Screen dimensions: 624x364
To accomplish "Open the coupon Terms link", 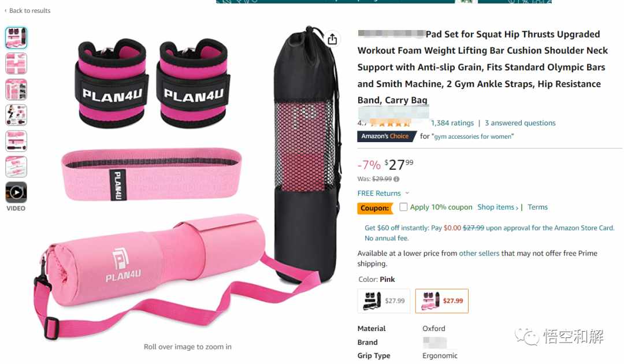I will coord(537,207).
